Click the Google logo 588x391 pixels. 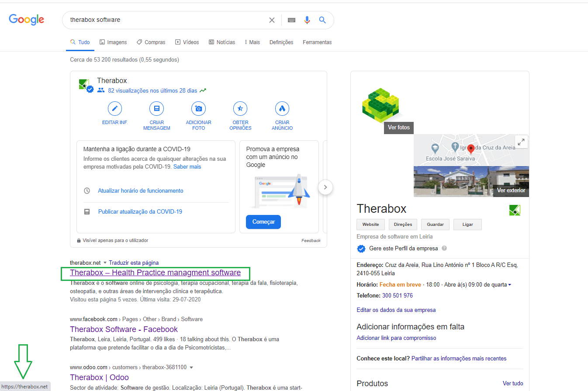[27, 19]
